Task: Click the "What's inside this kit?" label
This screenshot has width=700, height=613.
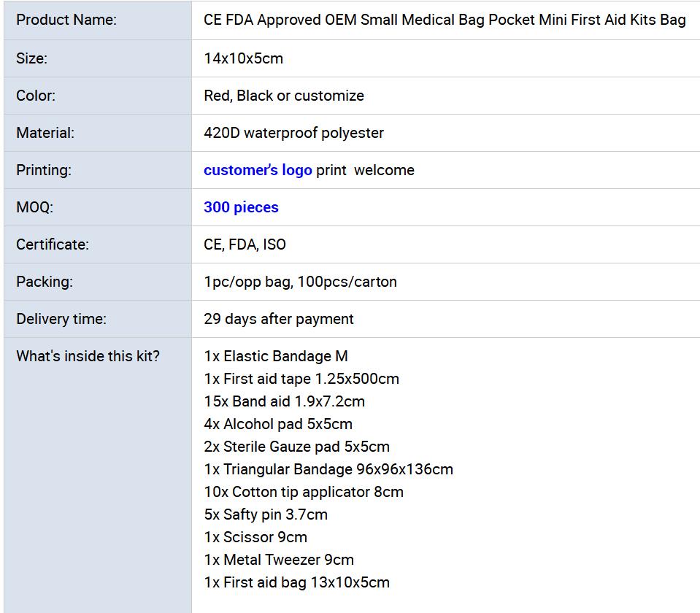Action: (88, 356)
